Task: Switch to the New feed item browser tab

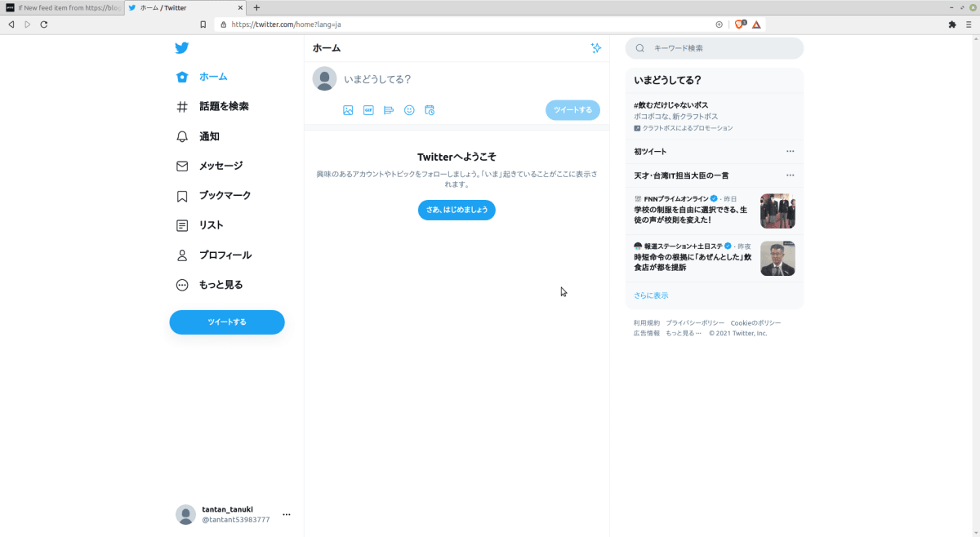Action: point(62,7)
